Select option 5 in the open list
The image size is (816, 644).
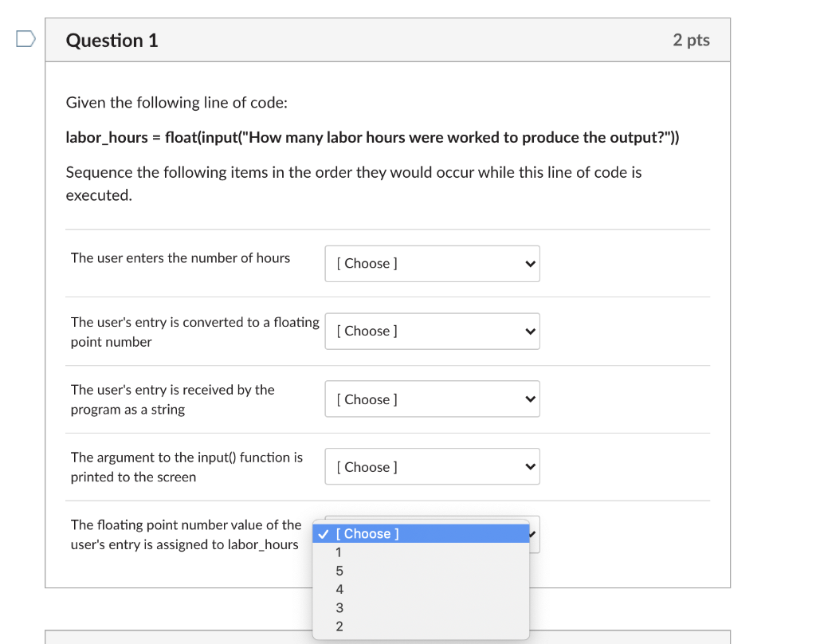pos(339,571)
